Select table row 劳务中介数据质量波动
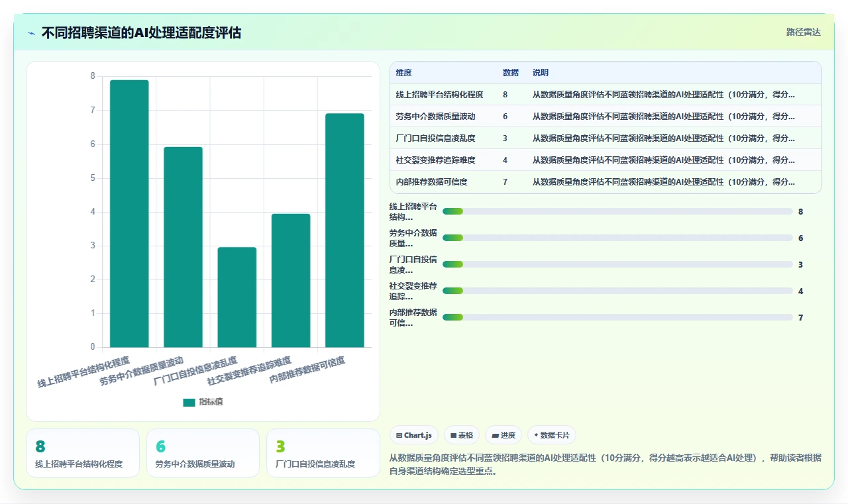This screenshot has height=504, width=848. 606,117
